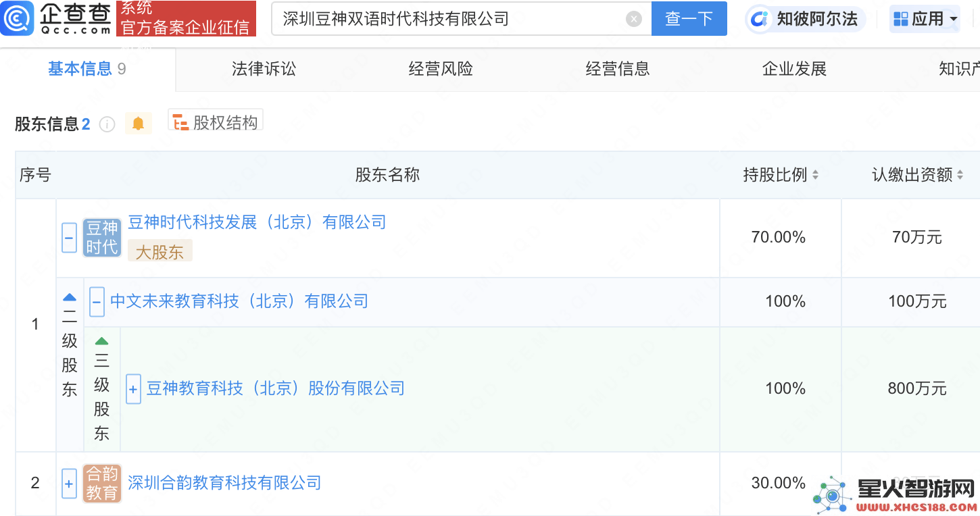The height and width of the screenshot is (516, 980).
Task: Open 豆神时代科技发展（北京）有限公司 link
Action: (x=257, y=222)
